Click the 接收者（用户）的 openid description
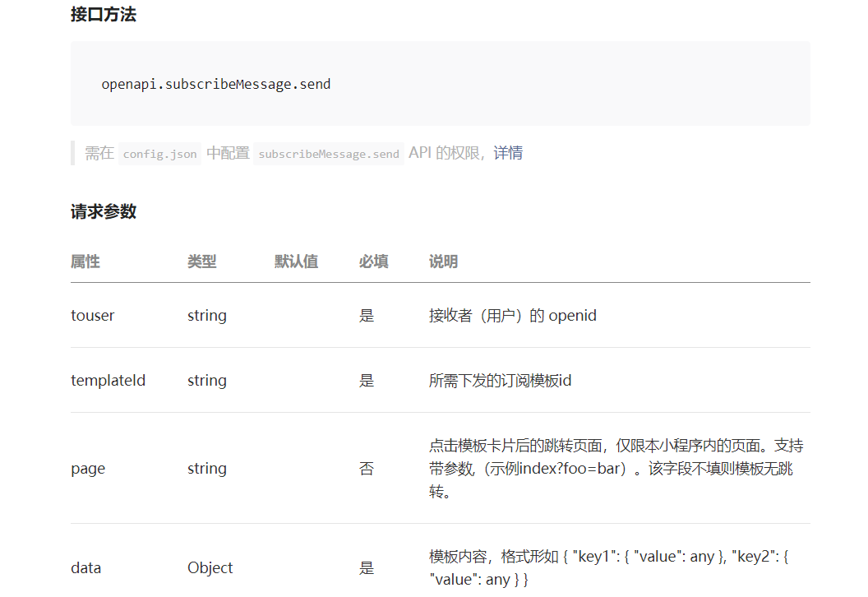 513,316
